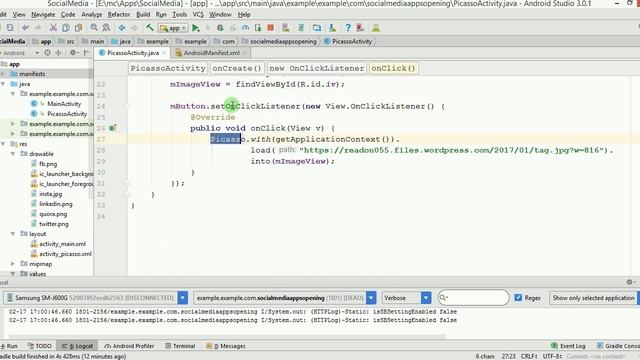Open the Project Structure toolbar icon

coord(317,28)
